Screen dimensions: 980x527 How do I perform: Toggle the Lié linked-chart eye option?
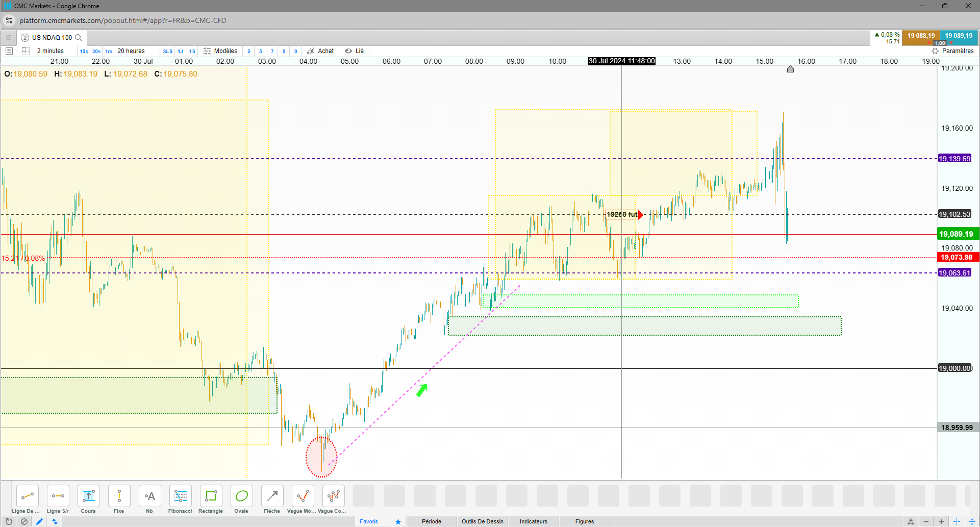355,51
